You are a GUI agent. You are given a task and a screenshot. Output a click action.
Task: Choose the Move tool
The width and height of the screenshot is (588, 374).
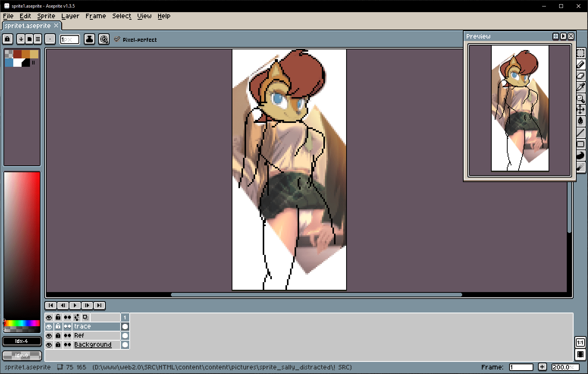coord(580,110)
